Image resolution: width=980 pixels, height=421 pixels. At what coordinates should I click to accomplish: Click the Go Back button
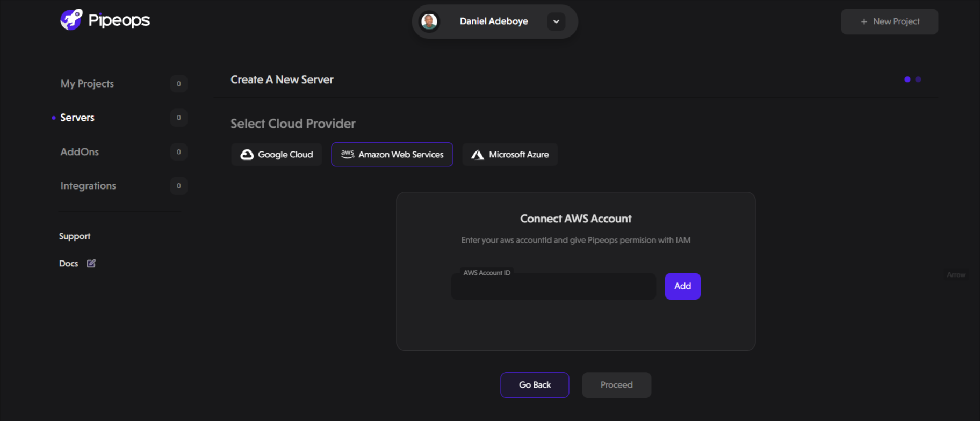tap(535, 385)
